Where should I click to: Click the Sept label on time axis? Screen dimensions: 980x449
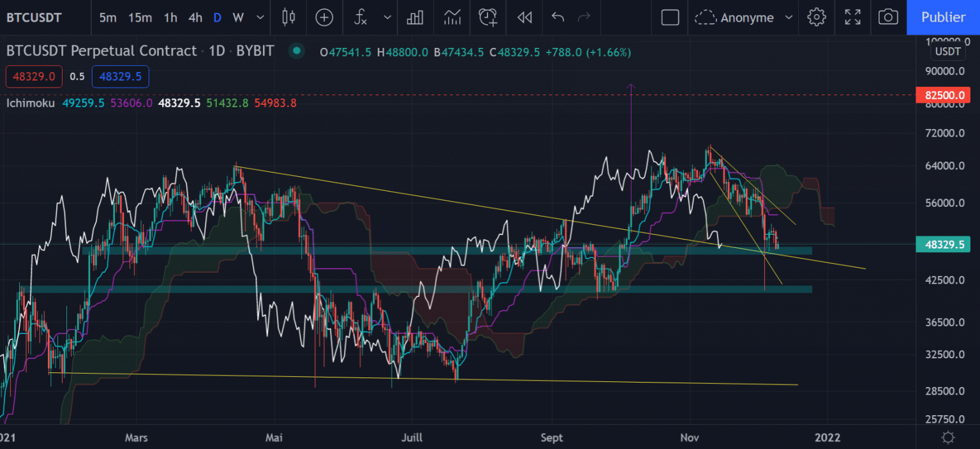tap(552, 438)
